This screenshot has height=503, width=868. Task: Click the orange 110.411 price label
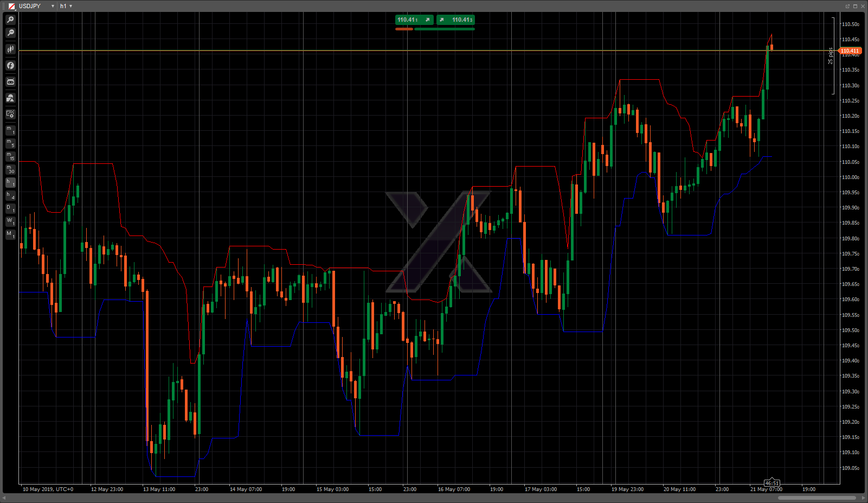[850, 51]
